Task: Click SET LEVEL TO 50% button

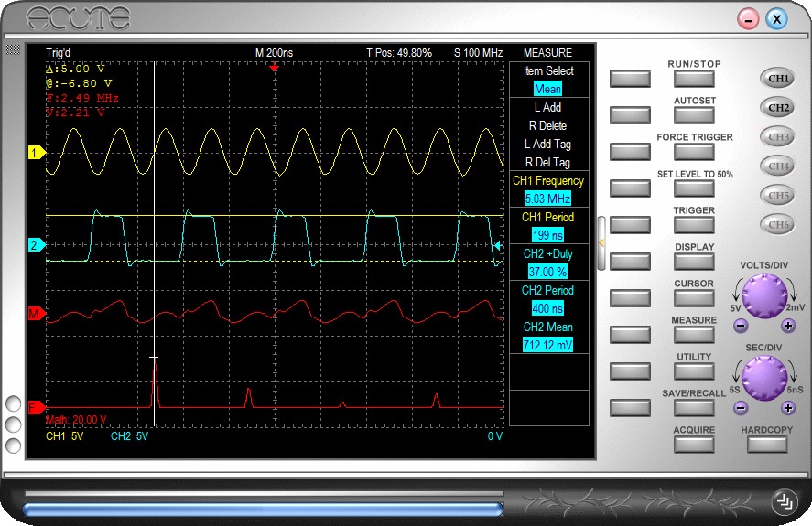Action: click(694, 188)
